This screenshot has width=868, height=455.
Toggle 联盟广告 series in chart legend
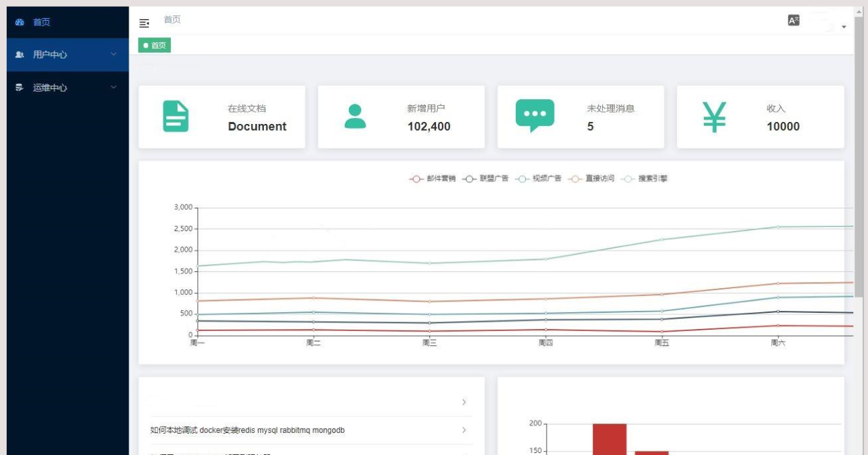click(486, 179)
